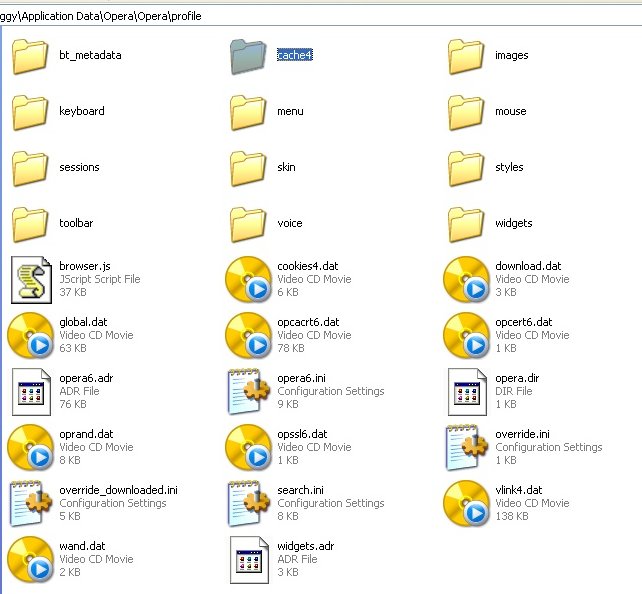This screenshot has height=594, width=642.
Task: Click the cookies4.dat file icon
Action: pos(247,279)
